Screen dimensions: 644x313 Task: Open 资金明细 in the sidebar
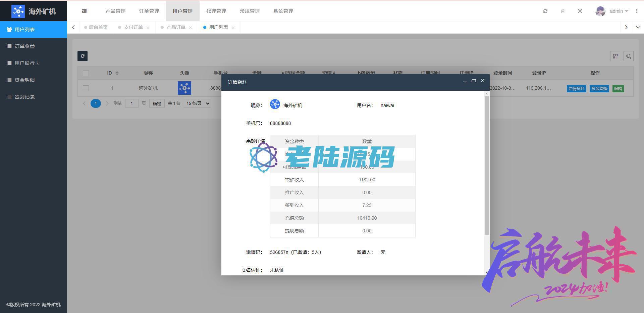pyautogui.click(x=34, y=80)
